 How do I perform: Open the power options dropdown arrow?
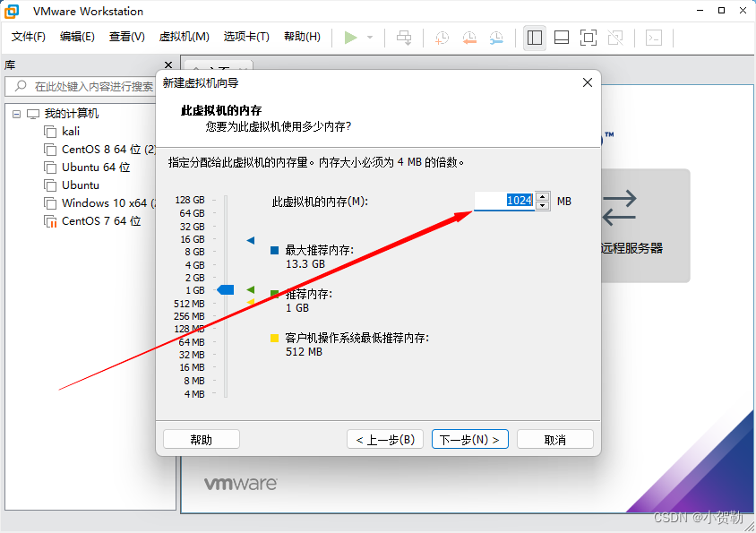pyautogui.click(x=370, y=38)
